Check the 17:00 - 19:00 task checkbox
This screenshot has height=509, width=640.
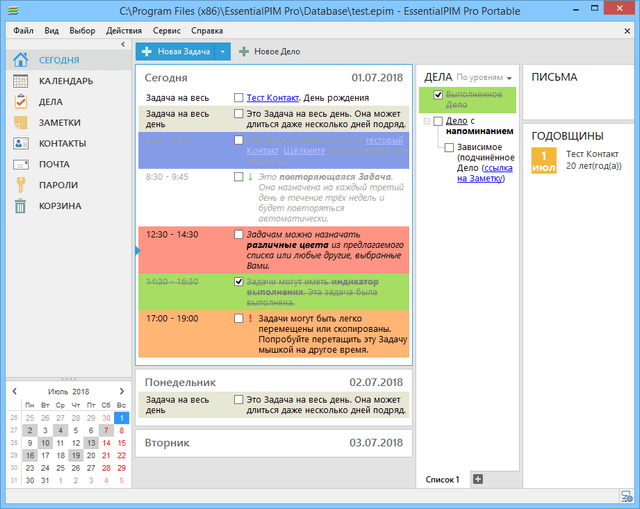pyautogui.click(x=238, y=318)
